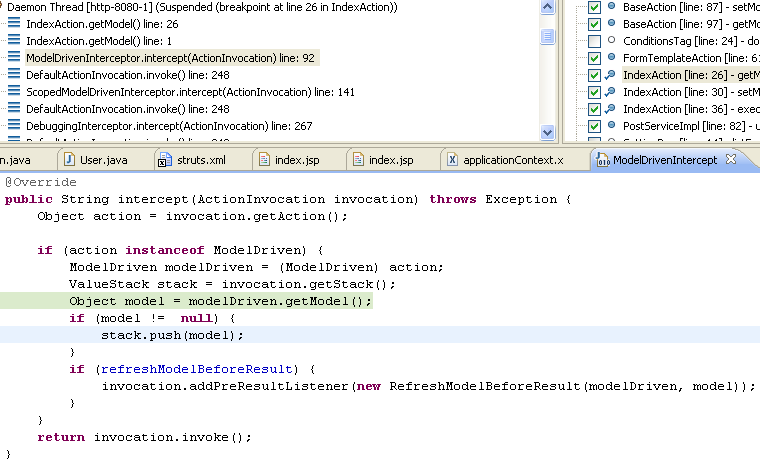Close the ModelDrivenIntercept editor tab

click(x=731, y=159)
